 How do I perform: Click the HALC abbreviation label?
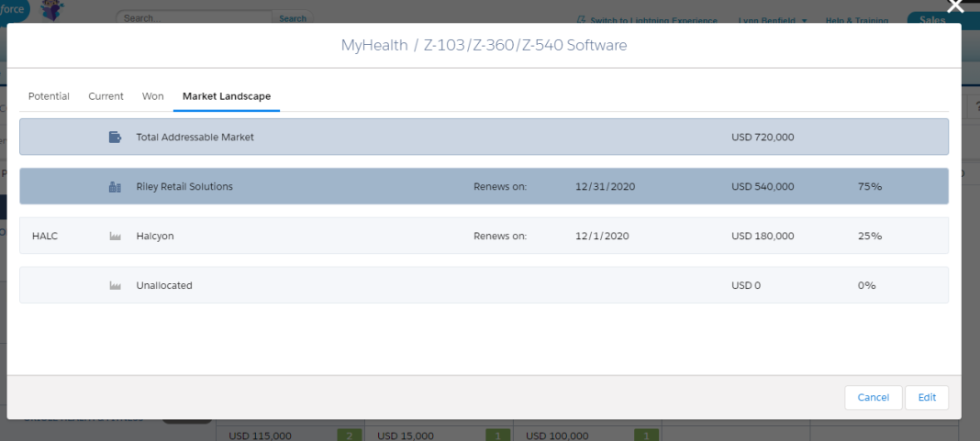(x=45, y=237)
